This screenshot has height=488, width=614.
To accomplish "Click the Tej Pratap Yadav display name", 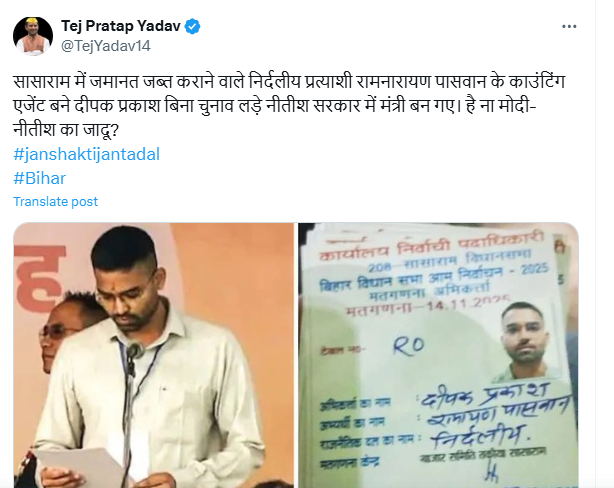I will [x=121, y=26].
